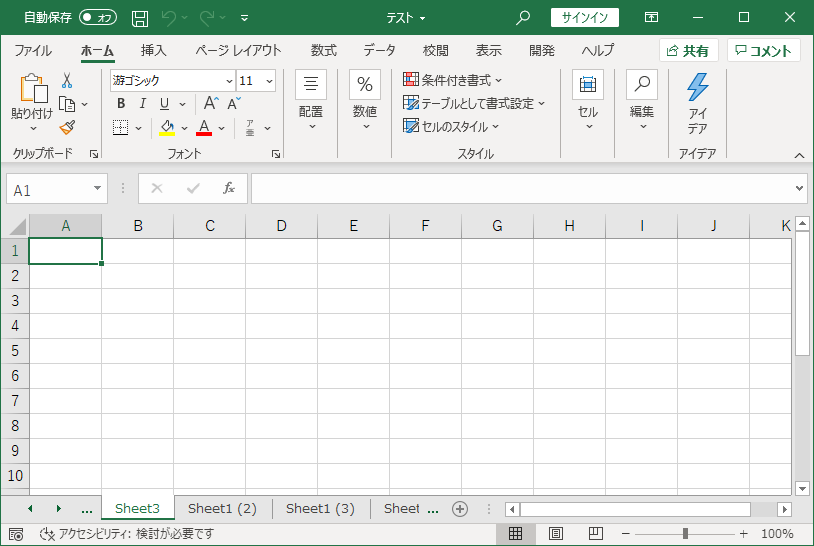Screen dimensions: 814x546
Task: Switch to Normal view in status bar
Action: point(515,534)
